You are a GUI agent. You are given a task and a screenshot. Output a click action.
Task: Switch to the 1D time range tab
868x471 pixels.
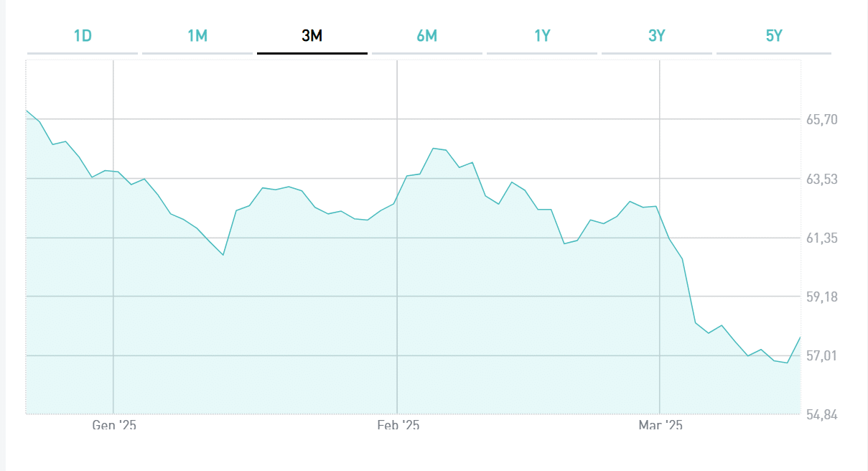tap(83, 36)
